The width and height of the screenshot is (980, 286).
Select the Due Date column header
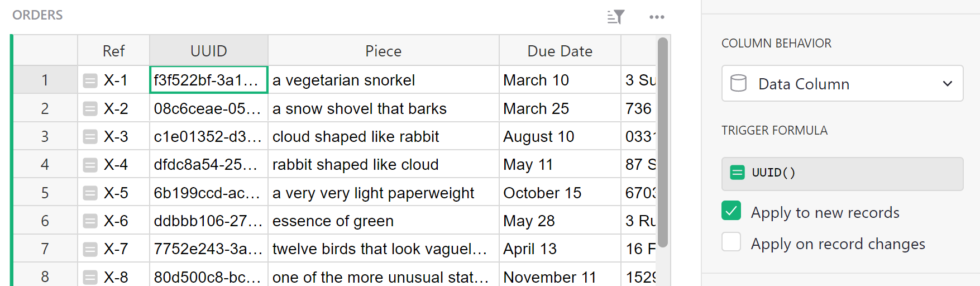pyautogui.click(x=560, y=51)
